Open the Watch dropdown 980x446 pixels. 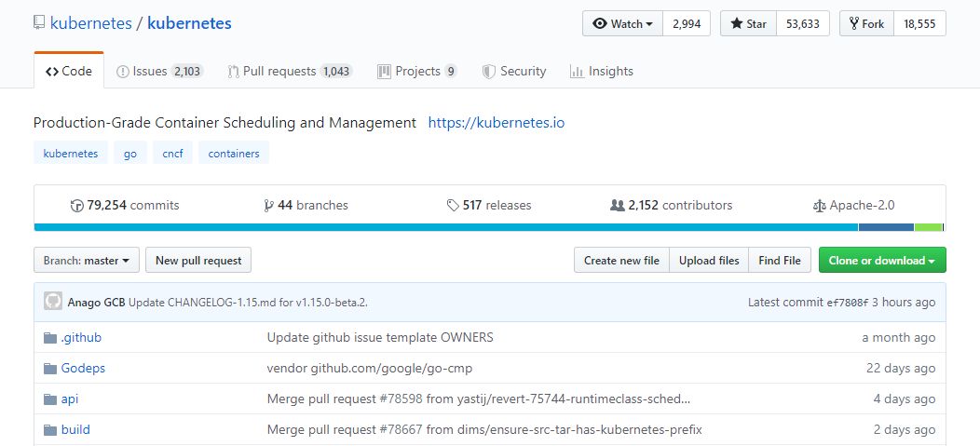tap(622, 23)
